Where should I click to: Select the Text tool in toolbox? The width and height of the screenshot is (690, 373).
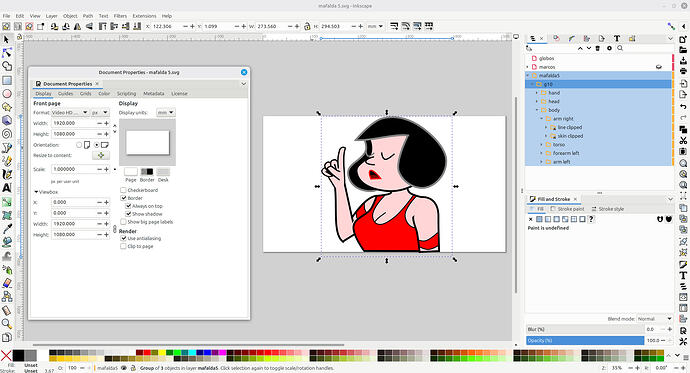[x=7, y=188]
